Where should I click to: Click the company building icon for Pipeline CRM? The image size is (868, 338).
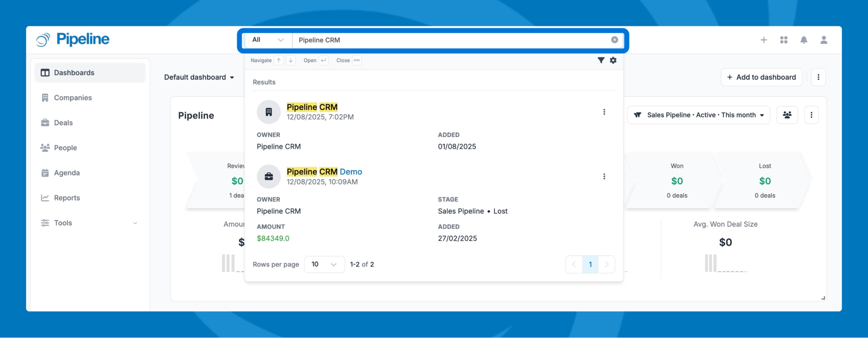point(269,112)
